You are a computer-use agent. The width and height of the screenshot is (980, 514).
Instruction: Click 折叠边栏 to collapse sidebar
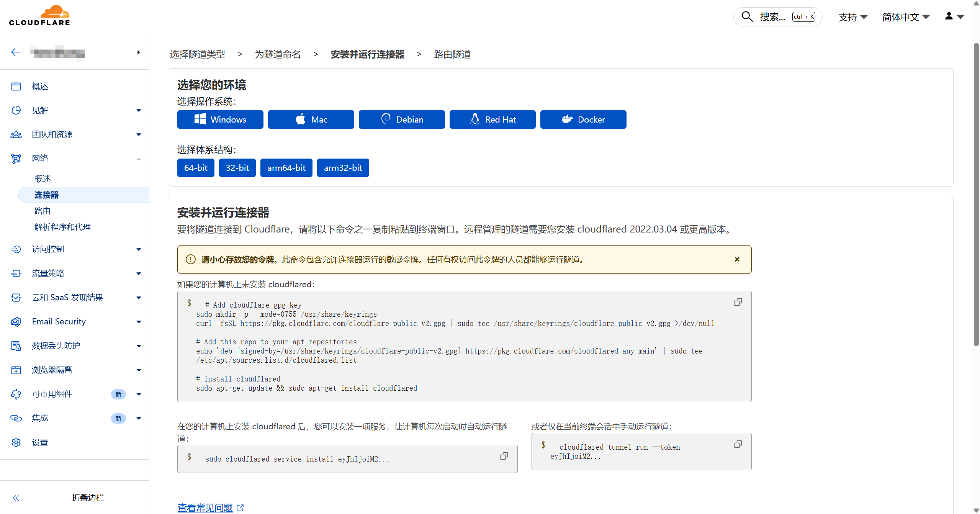click(x=88, y=498)
